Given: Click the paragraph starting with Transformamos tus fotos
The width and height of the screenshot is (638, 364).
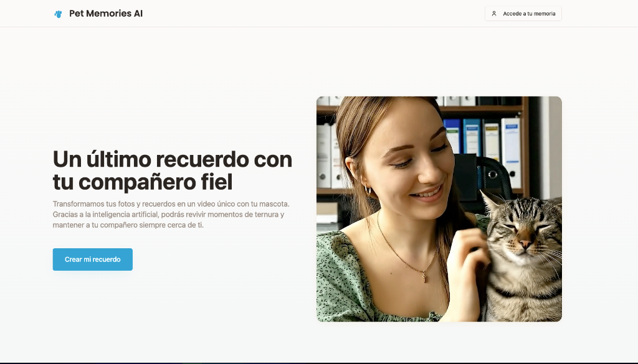Looking at the screenshot, I should click(171, 204).
